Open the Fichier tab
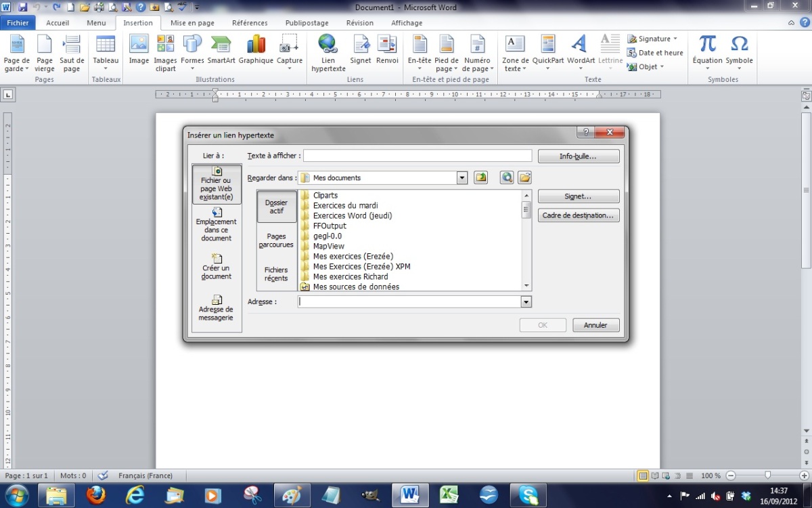The image size is (812, 508). coord(18,22)
